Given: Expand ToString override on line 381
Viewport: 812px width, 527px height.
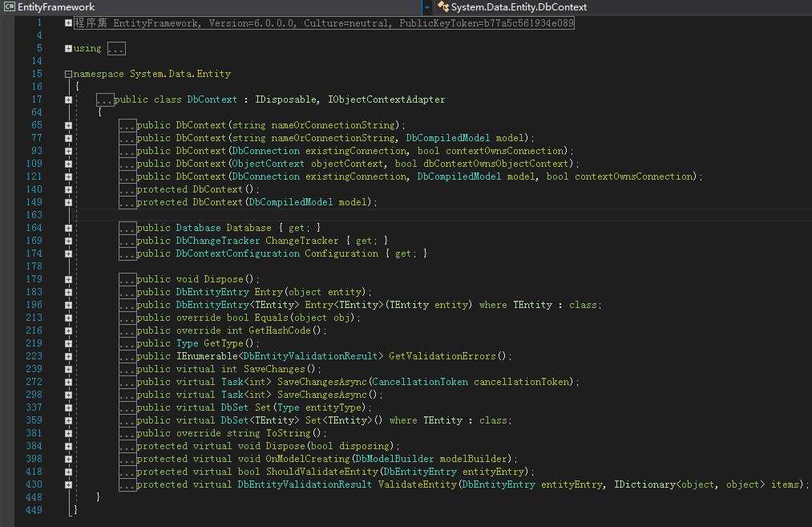Looking at the screenshot, I should coord(68,433).
